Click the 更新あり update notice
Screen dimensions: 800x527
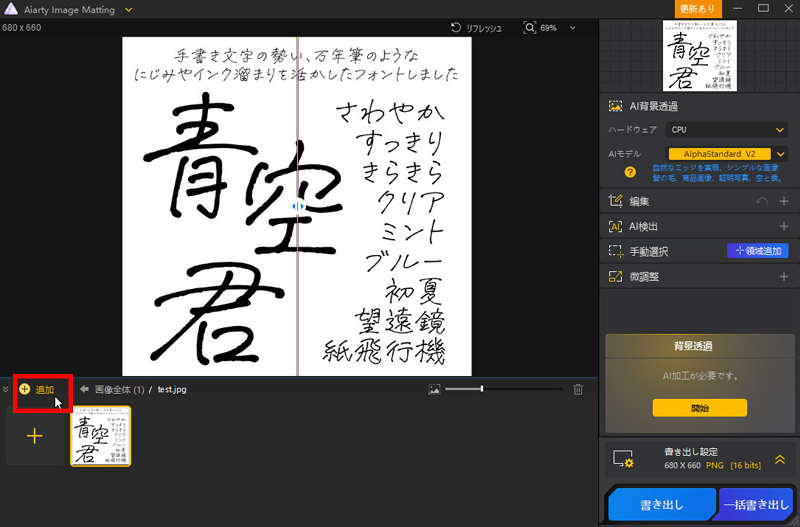click(x=699, y=8)
